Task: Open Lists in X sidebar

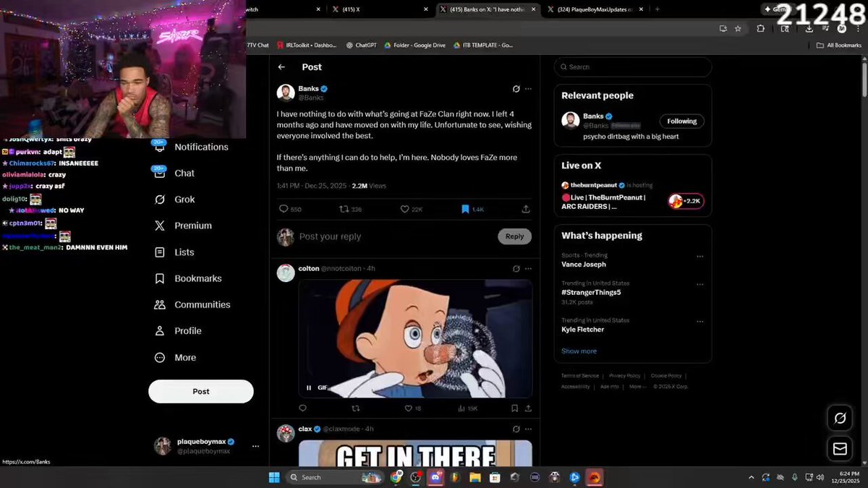Action: coord(174,252)
